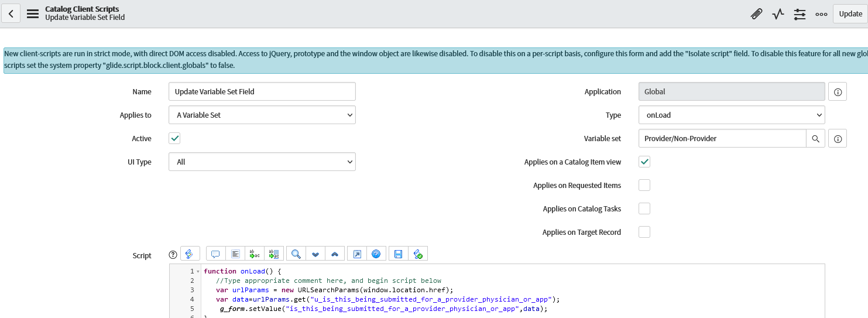The image size is (868, 318).
Task: Click the find next down chevron
Action: (x=315, y=254)
